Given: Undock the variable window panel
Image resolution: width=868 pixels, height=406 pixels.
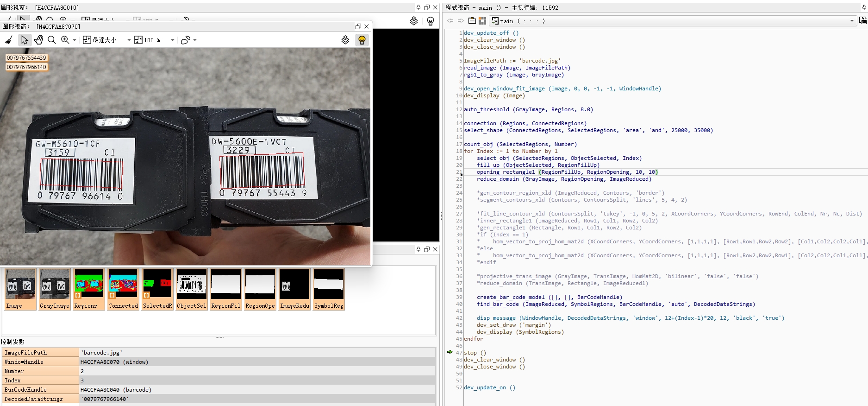Looking at the screenshot, I should [x=427, y=249].
